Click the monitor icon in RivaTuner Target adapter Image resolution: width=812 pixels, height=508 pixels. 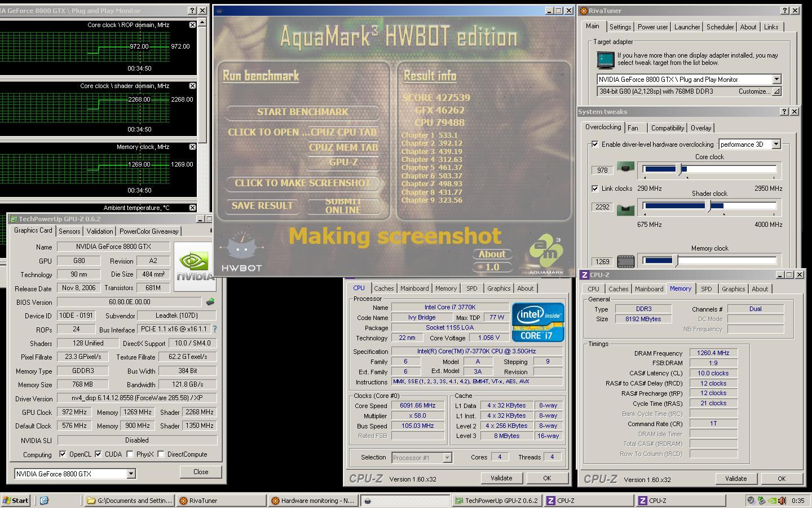tap(606, 59)
